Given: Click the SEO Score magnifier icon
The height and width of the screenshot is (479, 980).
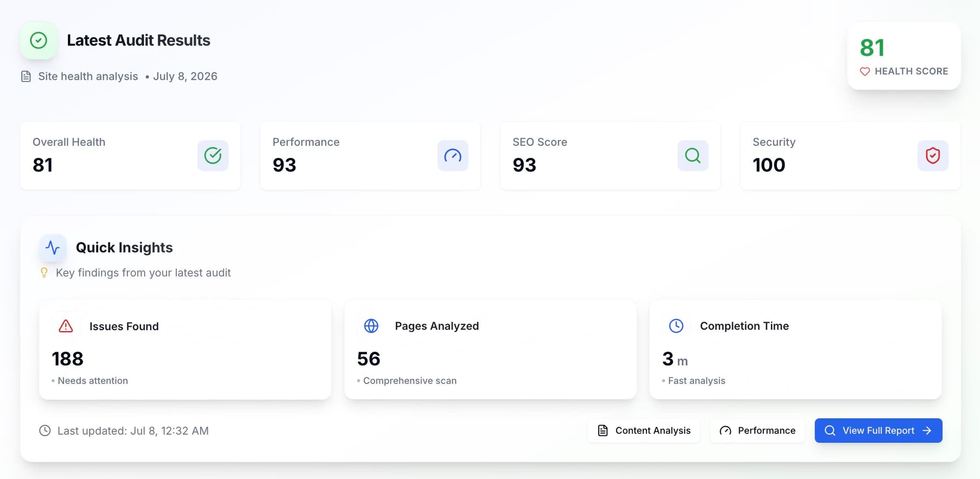Looking at the screenshot, I should coord(693,155).
